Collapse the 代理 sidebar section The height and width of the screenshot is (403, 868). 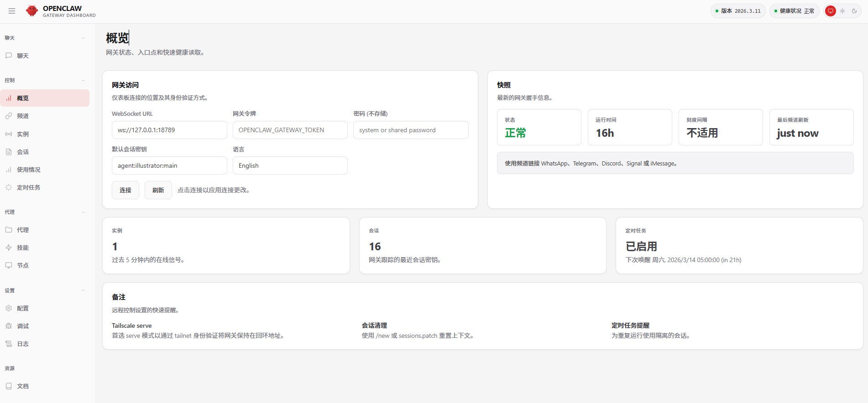point(83,212)
